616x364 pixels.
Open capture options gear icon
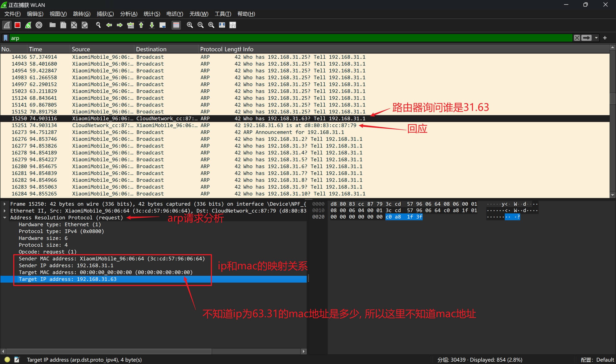click(39, 25)
